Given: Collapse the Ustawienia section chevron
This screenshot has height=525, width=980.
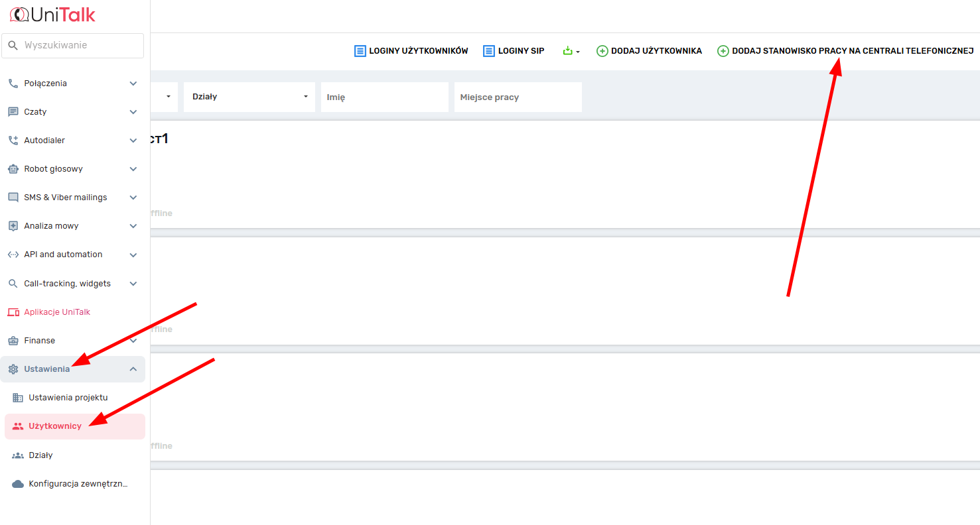Looking at the screenshot, I should (x=133, y=369).
